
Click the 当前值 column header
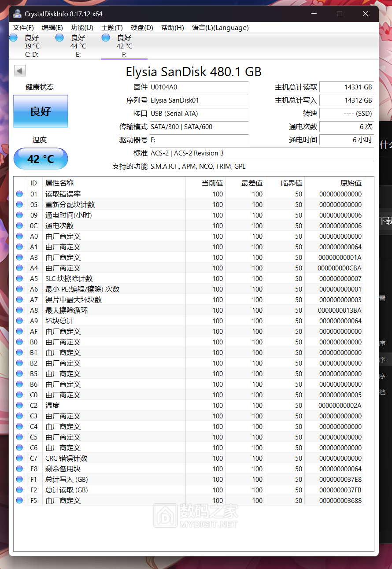205,183
